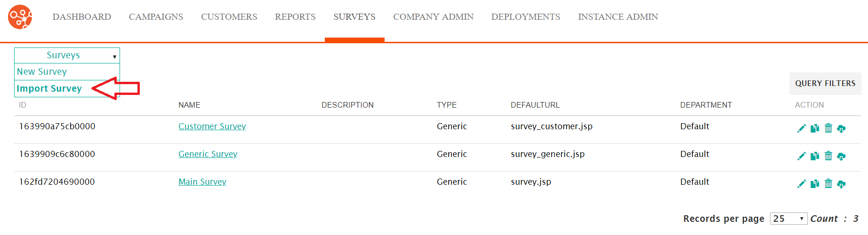Choose Import Survey option
868x235 pixels.
(49, 88)
